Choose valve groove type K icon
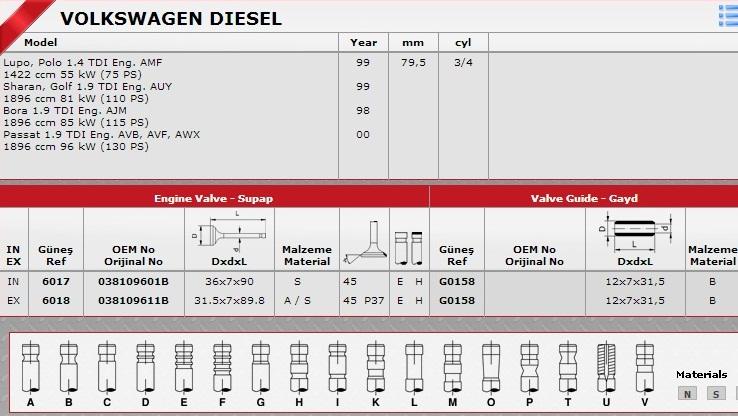 pyautogui.click(x=376, y=368)
